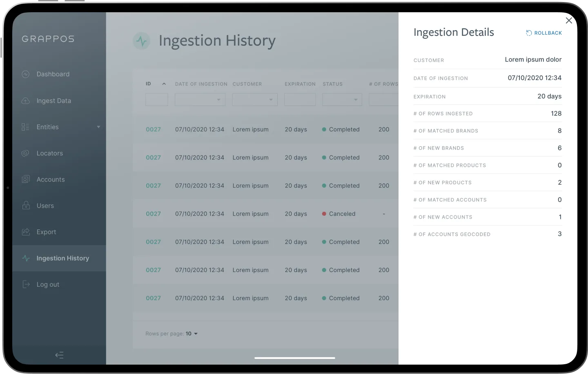588x374 pixels.
Task: Expand the Entities submenu arrow
Action: [98, 127]
